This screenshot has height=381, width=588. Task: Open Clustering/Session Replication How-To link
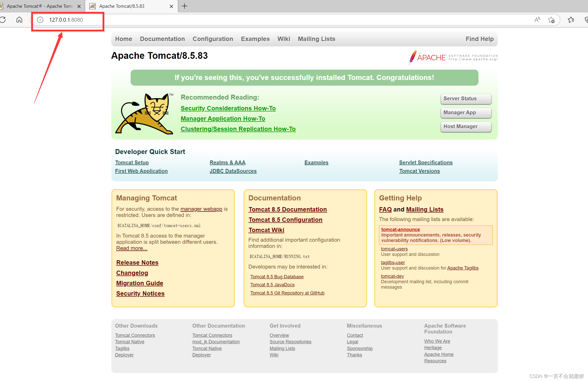coord(238,129)
